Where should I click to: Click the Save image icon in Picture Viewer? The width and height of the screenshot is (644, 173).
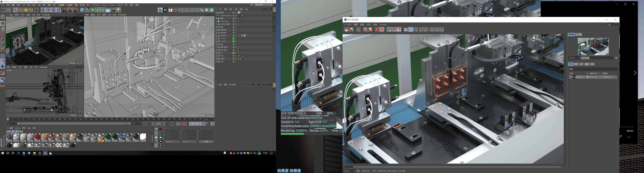click(352, 29)
